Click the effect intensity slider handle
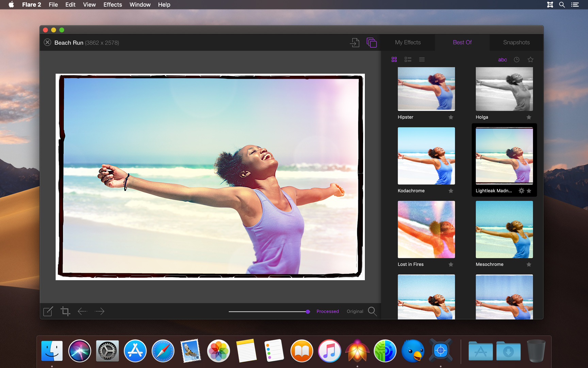 click(308, 311)
